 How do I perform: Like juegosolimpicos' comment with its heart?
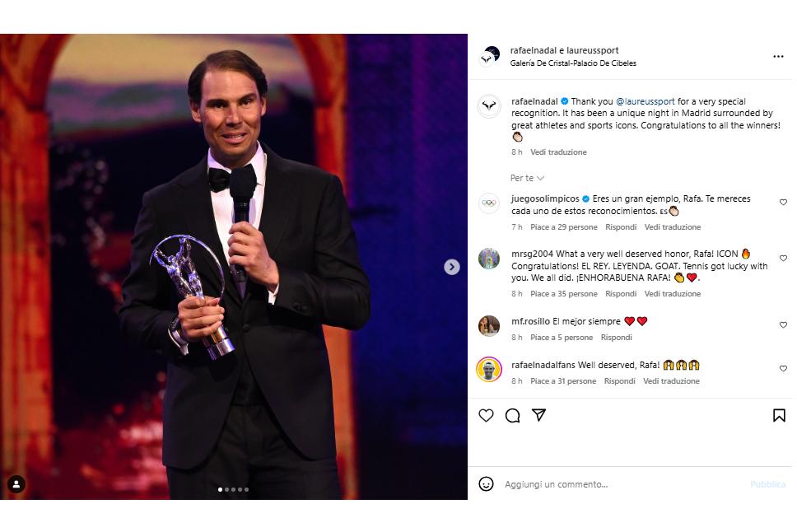(782, 201)
